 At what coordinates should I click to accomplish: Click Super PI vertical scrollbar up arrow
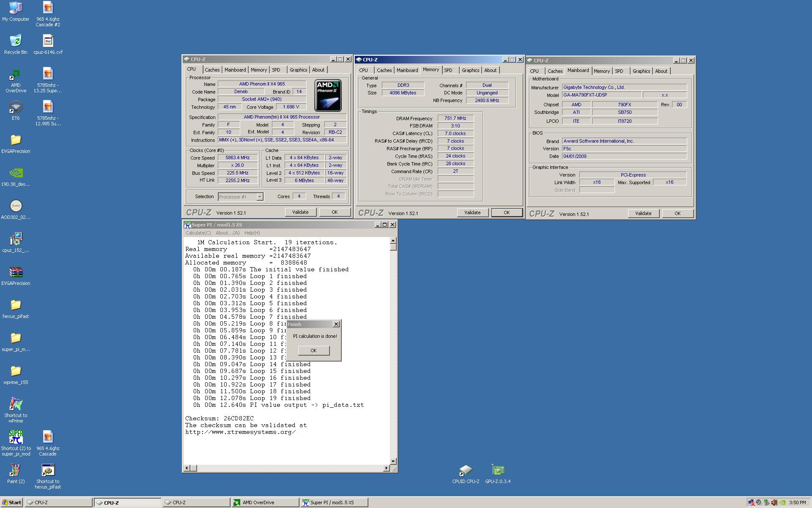(x=393, y=240)
